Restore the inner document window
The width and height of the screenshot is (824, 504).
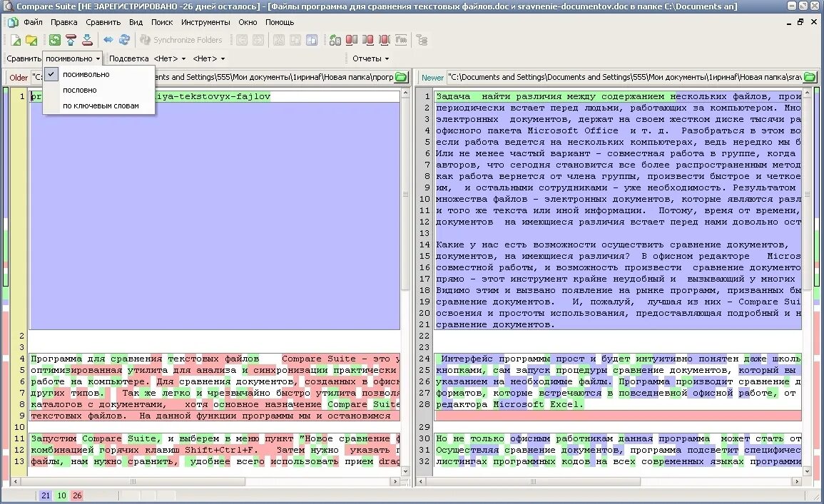(x=800, y=22)
